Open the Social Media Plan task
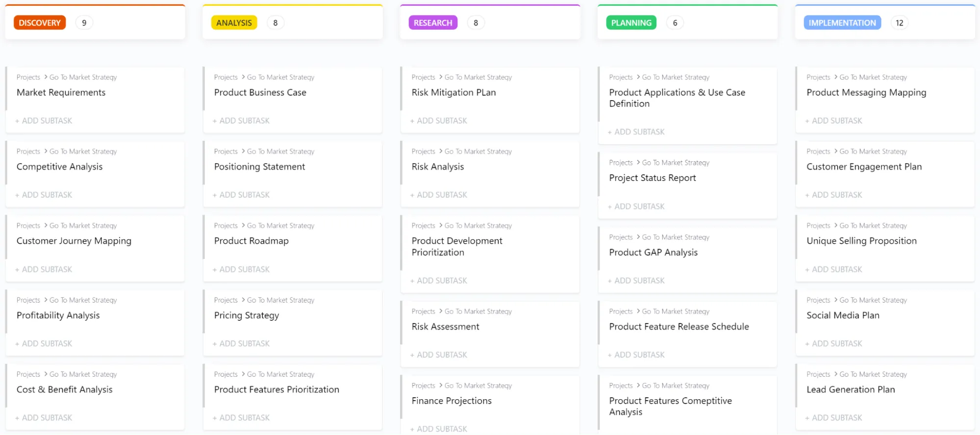The image size is (980, 435). point(843,315)
